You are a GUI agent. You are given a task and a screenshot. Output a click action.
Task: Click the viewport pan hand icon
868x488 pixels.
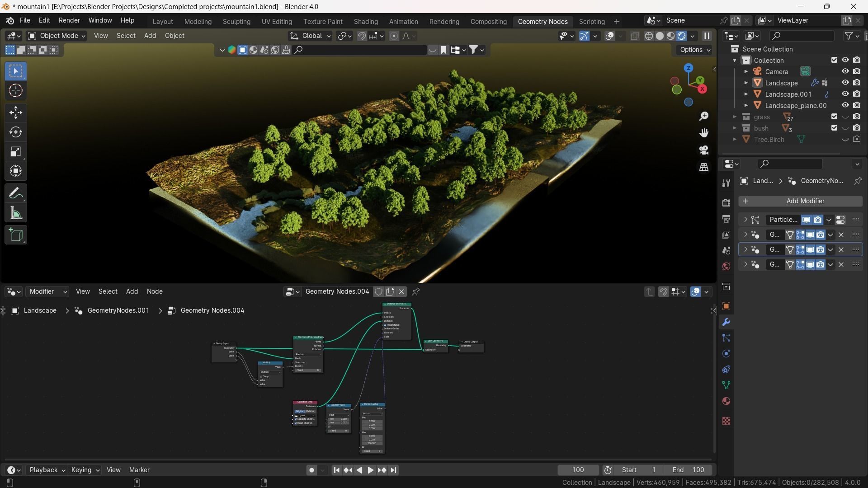[x=704, y=133]
